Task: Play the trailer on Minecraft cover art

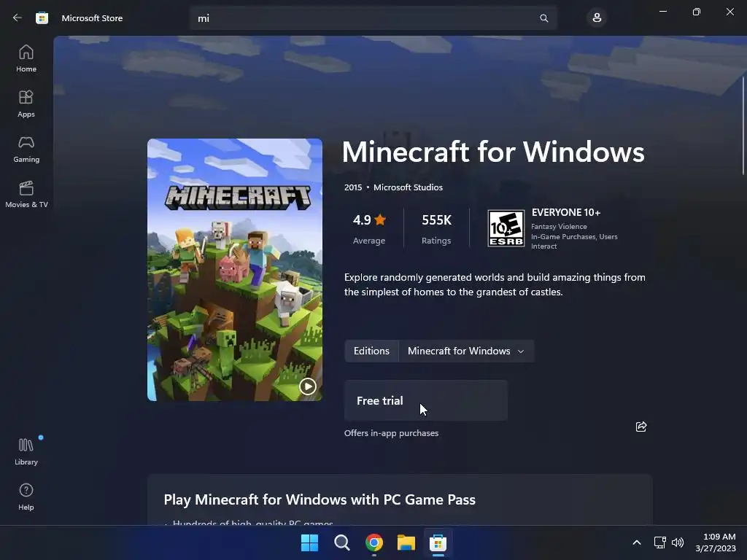Action: point(307,386)
